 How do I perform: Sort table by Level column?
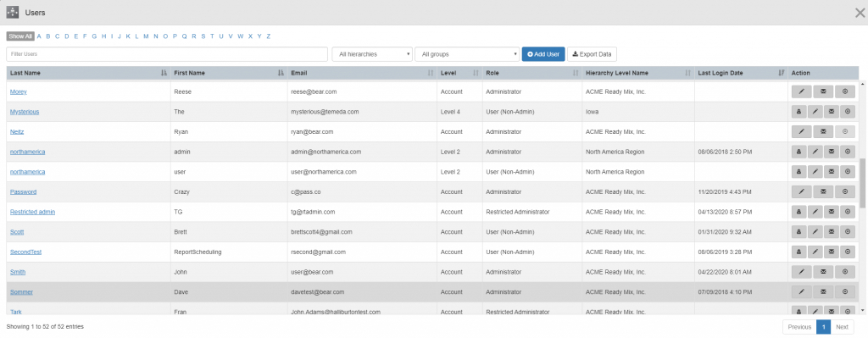point(459,73)
